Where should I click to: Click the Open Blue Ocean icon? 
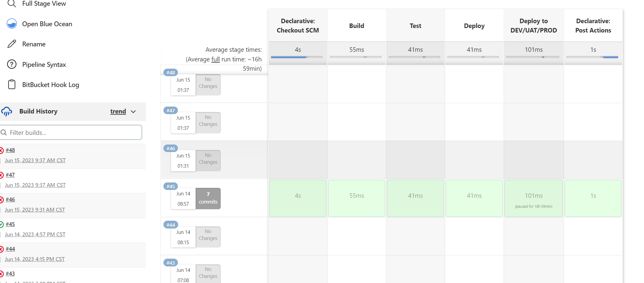[x=12, y=23]
